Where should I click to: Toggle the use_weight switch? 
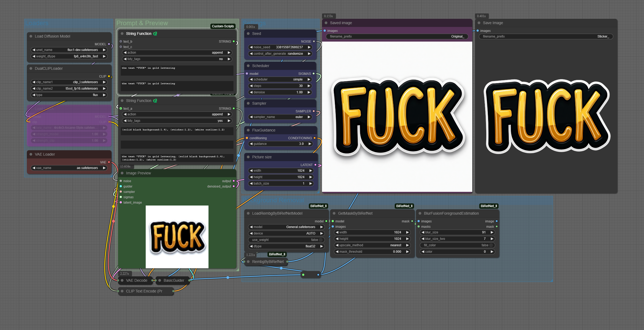320,240
